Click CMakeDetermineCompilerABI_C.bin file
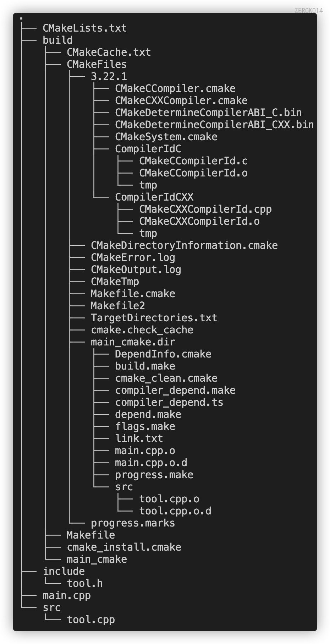The image size is (330, 644). tap(208, 113)
